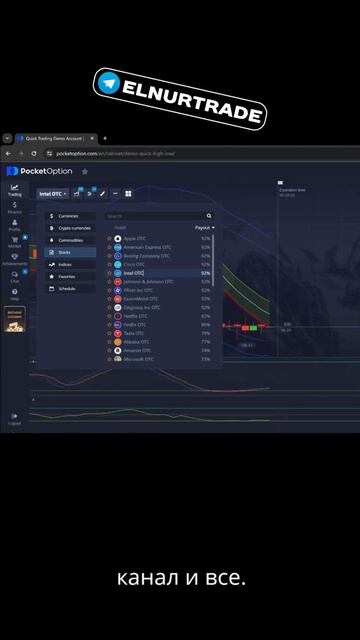
Task: Toggle favorite star for Netflix OTC
Action: (109, 316)
